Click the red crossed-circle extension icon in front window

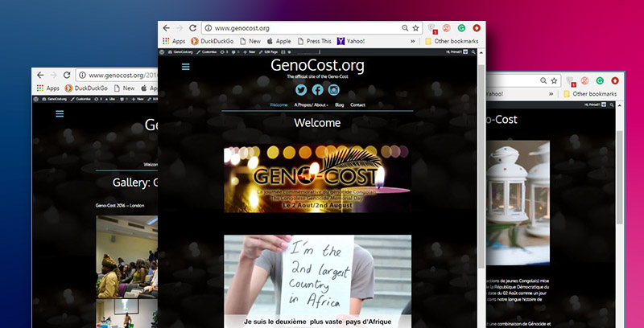(x=447, y=28)
